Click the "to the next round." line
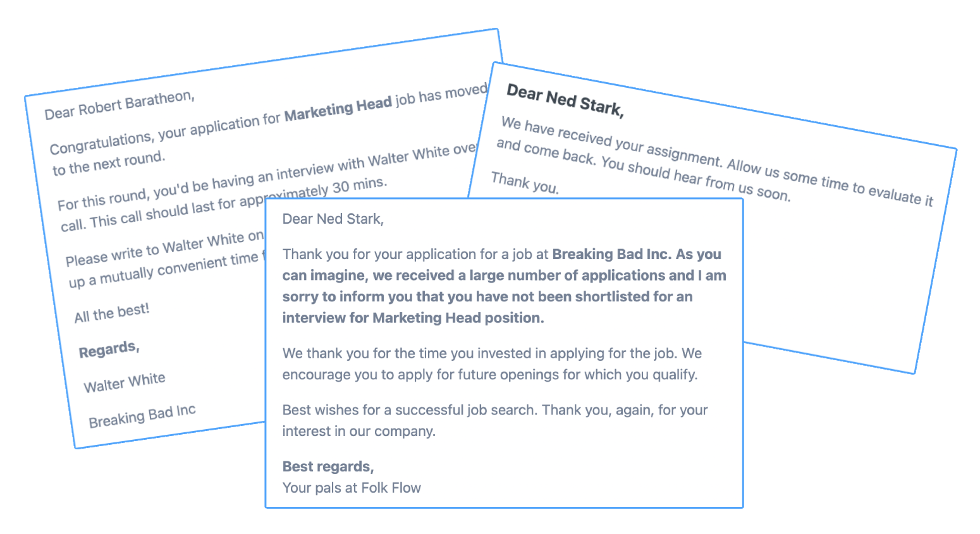 coord(108,163)
